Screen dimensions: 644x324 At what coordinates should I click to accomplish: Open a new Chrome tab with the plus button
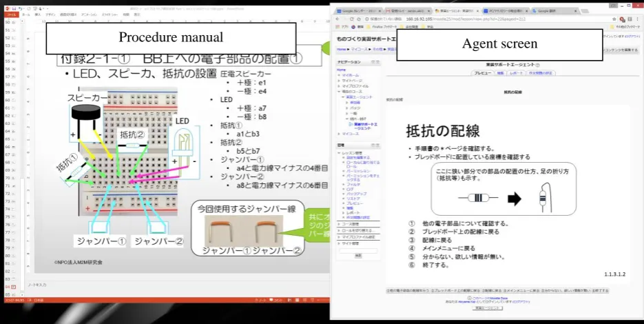tap(585, 11)
